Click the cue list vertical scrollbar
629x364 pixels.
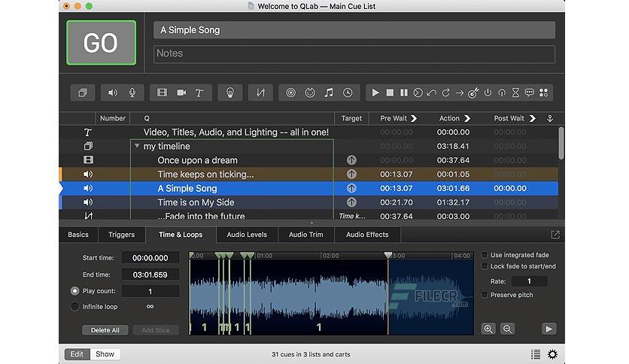click(561, 144)
